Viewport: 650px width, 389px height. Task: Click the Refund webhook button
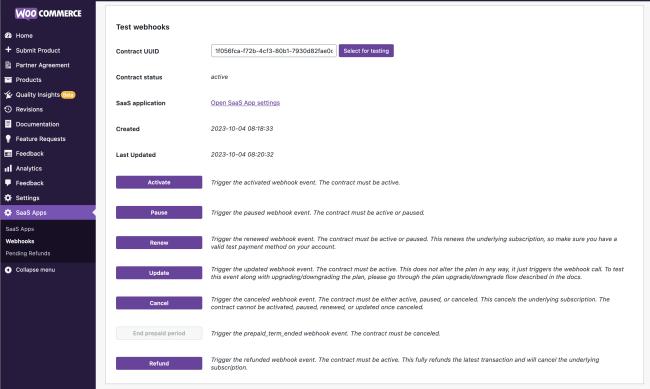[159, 363]
